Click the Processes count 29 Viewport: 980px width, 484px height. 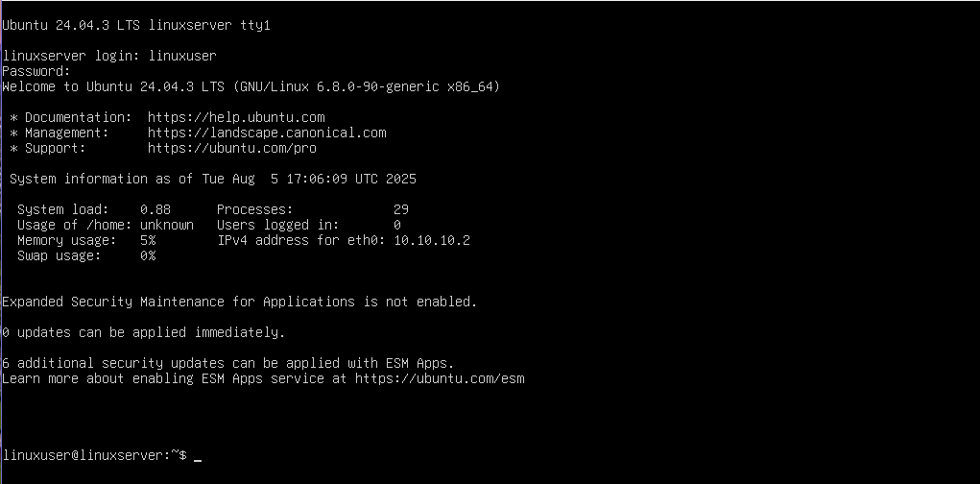click(401, 209)
